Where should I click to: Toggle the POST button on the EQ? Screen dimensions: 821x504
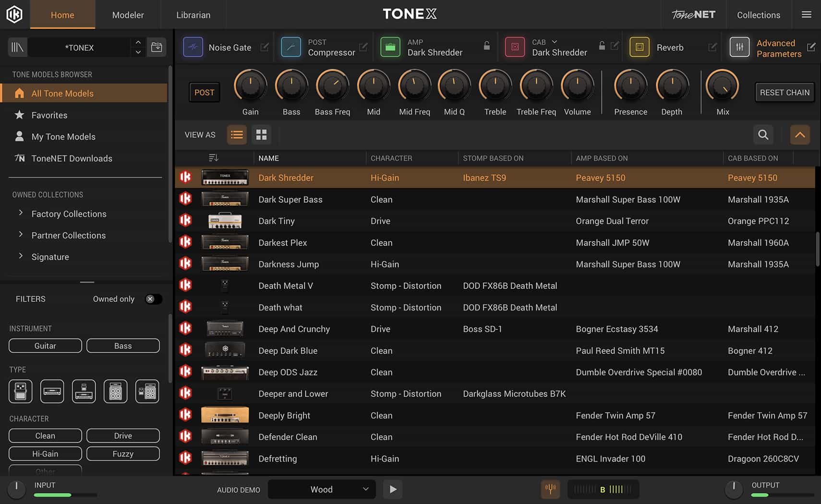(x=204, y=92)
